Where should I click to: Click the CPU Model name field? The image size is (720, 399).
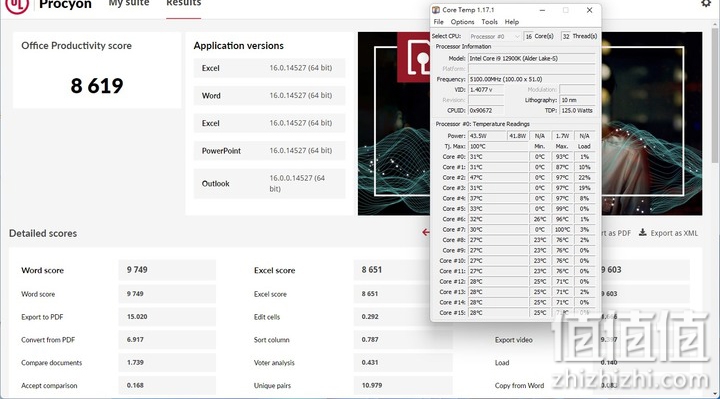click(x=531, y=58)
